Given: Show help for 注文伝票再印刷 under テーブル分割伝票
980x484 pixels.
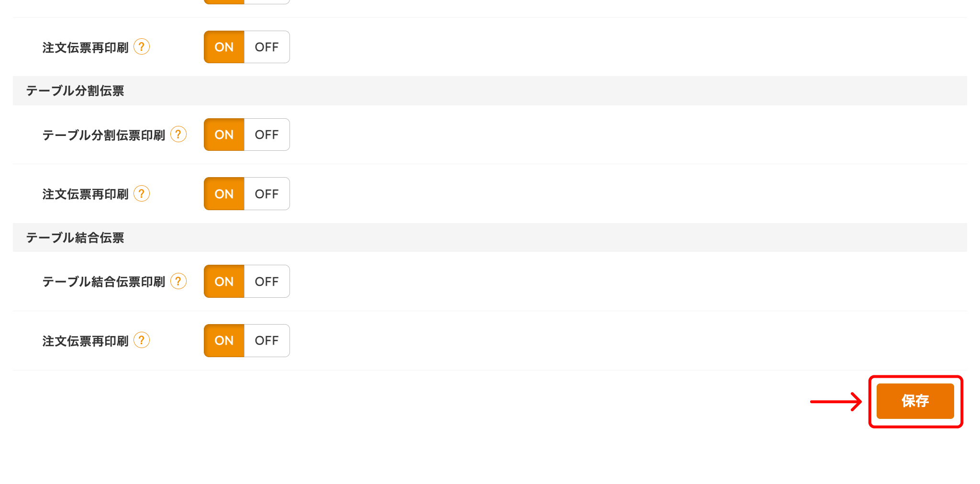Looking at the screenshot, I should (x=142, y=194).
